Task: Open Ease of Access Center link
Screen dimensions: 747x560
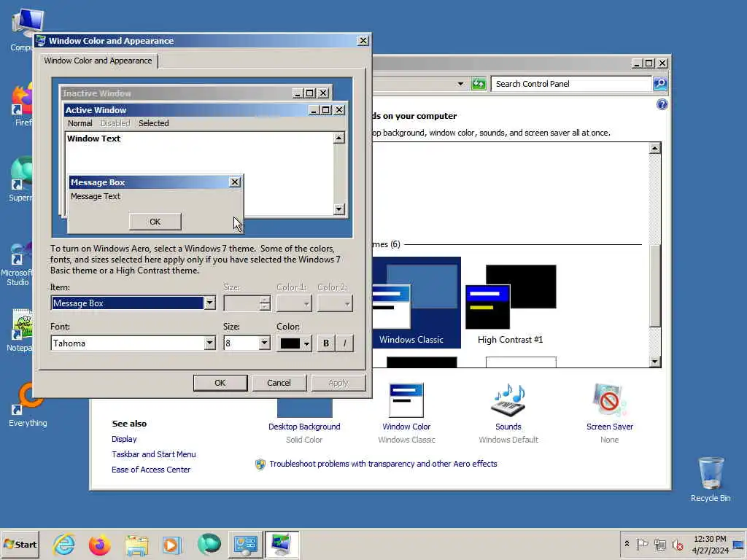Action: click(x=150, y=470)
